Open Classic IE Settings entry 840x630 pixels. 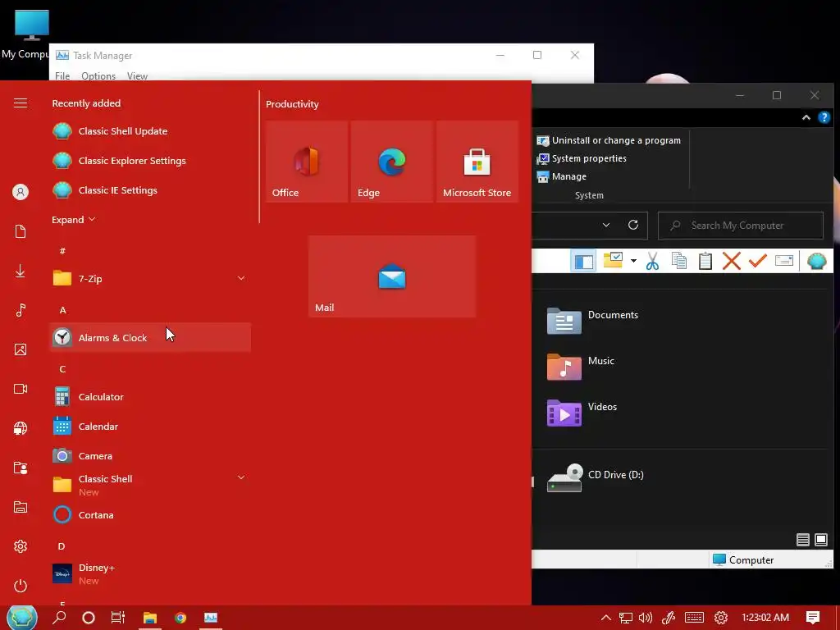coord(150,190)
